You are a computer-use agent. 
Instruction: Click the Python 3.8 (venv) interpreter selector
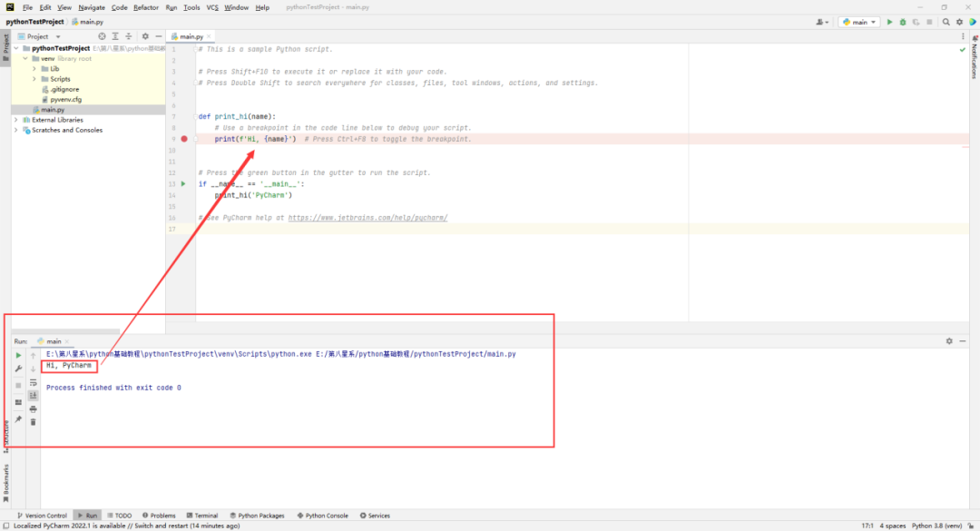936,526
